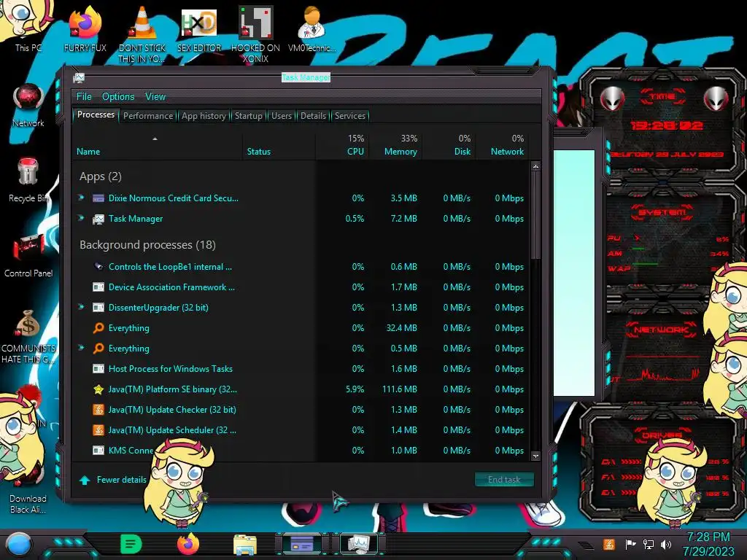
Task: Expand the Dixie Normous Credit Card process
Action: (x=82, y=198)
